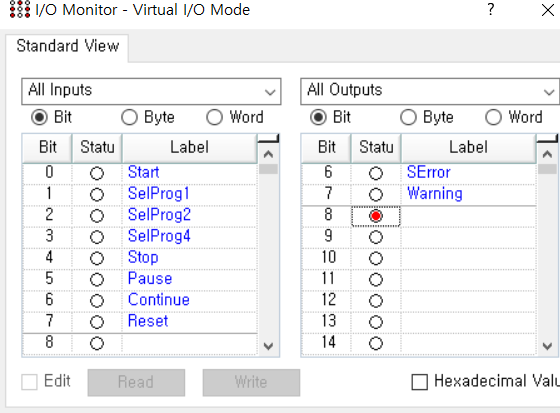Click the Read button
The height and width of the screenshot is (413, 560).
[136, 382]
